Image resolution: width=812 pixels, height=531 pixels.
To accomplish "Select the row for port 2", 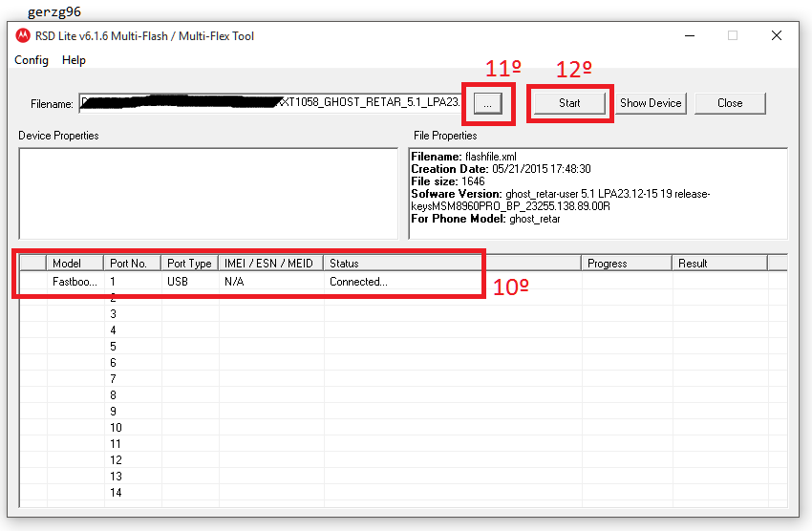I will click(113, 298).
